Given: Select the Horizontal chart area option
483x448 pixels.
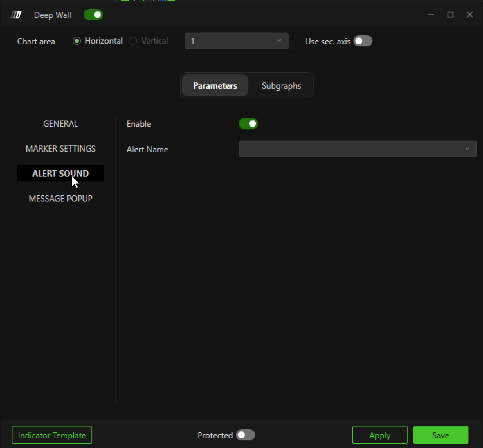Looking at the screenshot, I should (x=98, y=41).
